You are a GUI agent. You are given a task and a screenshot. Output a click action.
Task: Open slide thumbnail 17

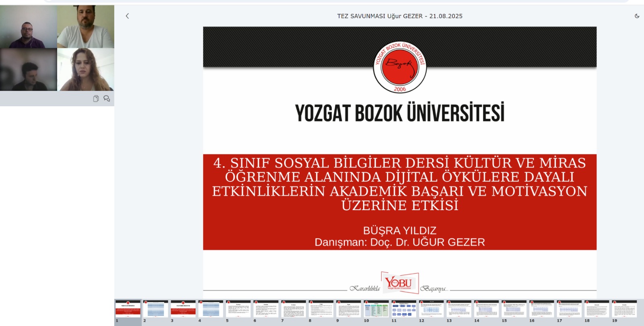[569, 309]
